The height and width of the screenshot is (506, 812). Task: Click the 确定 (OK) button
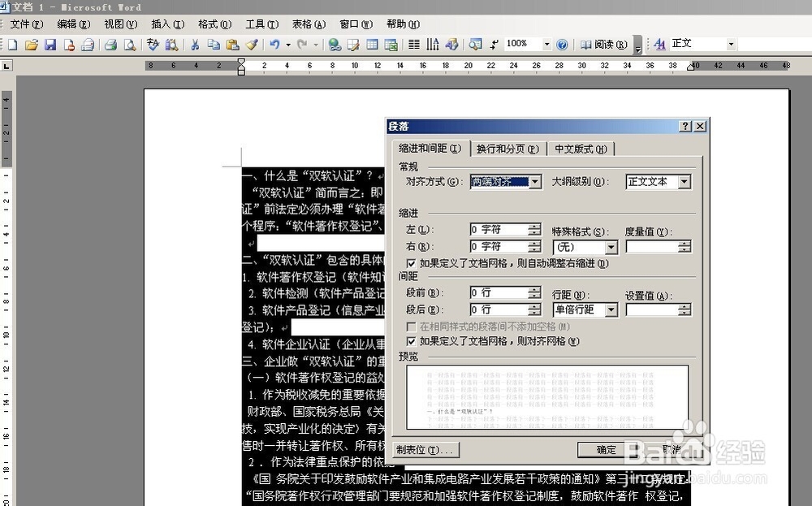pos(606,450)
